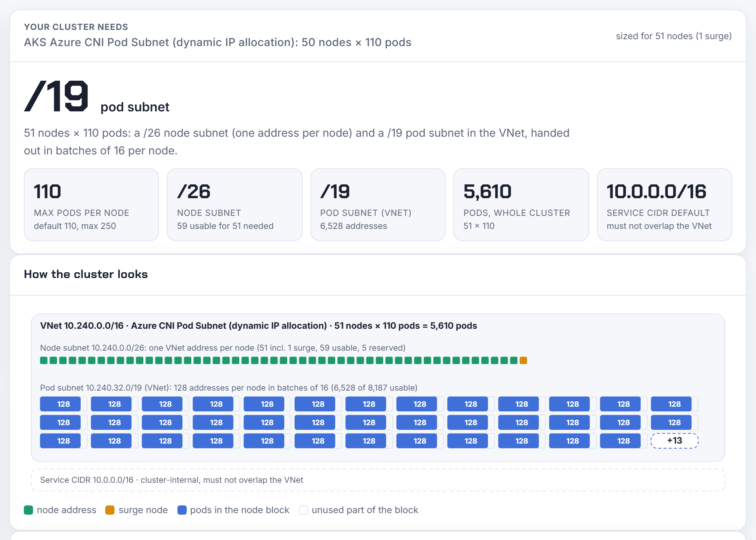Click 'default 110, max 250' text
This screenshot has width=756, height=540.
coord(75,226)
